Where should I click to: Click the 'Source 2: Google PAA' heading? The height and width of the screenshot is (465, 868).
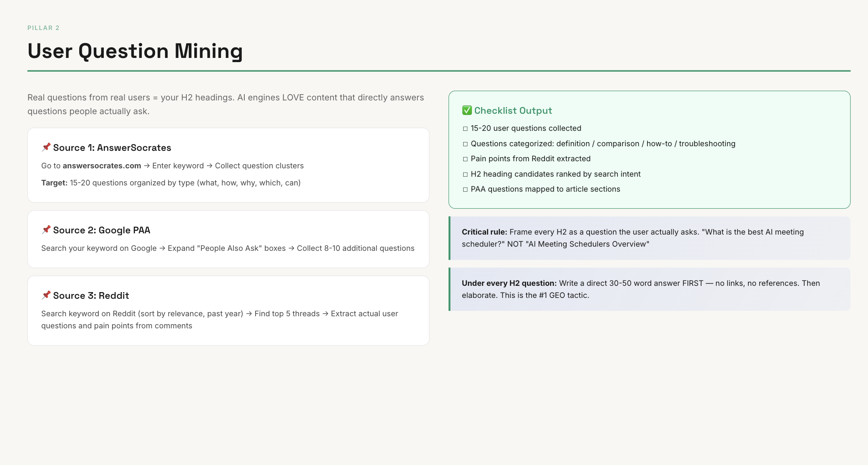101,230
